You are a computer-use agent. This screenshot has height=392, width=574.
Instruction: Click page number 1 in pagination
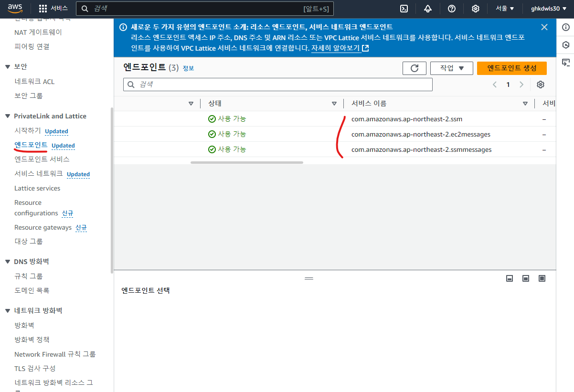pos(508,85)
